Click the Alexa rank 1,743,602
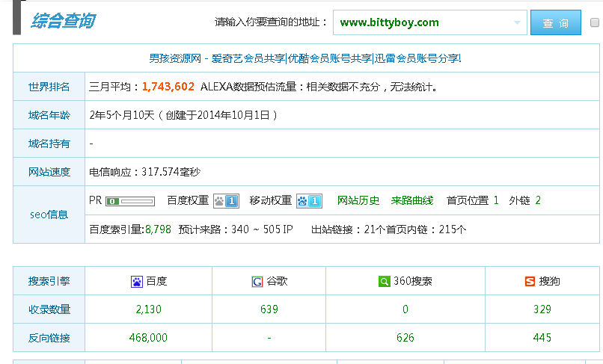Image resolution: width=603 pixels, height=364 pixels. 168,87
